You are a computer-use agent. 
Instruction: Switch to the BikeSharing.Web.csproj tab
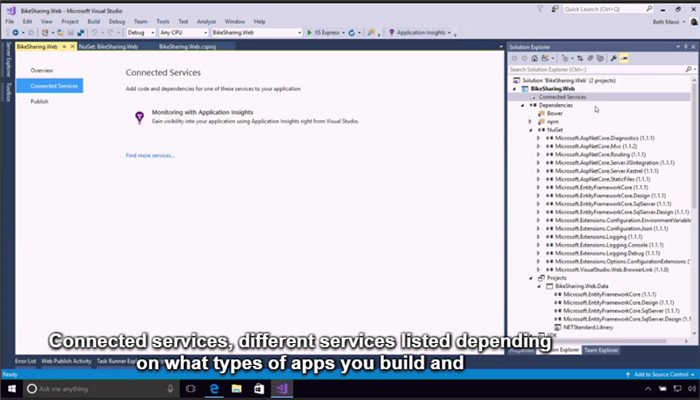(x=187, y=46)
